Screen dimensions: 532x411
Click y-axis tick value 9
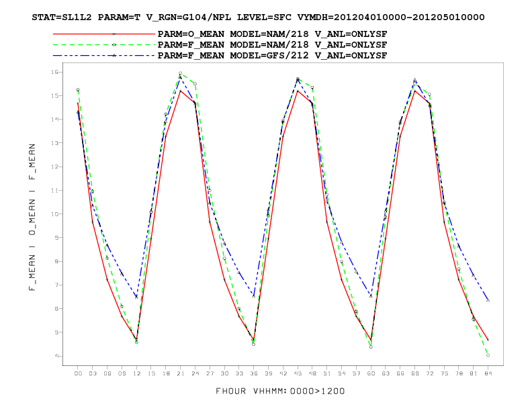56,238
